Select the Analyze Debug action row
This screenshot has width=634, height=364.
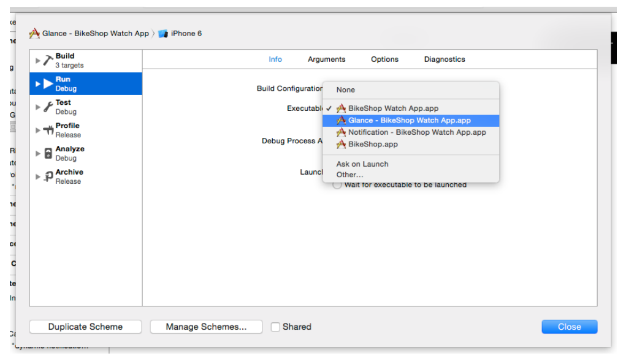[86, 154]
